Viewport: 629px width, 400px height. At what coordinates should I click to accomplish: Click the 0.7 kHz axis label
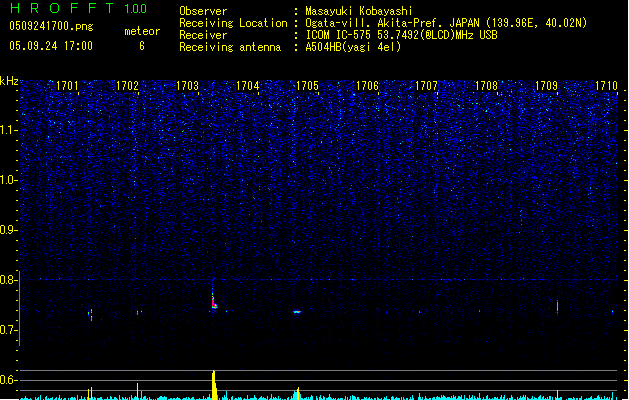[9, 330]
